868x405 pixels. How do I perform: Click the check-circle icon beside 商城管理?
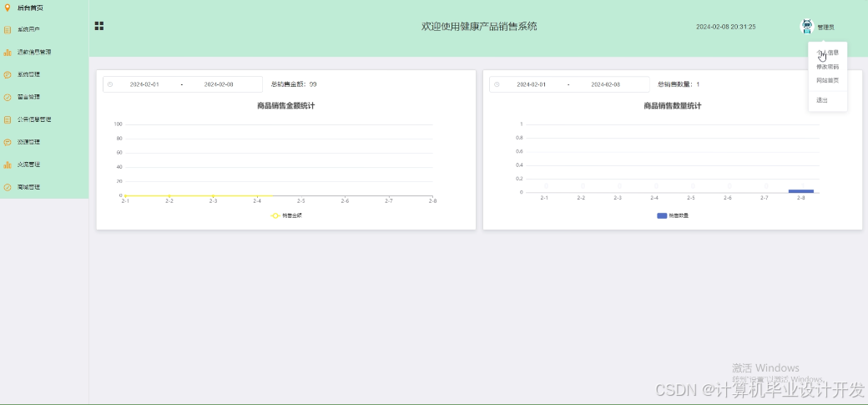[x=8, y=187]
